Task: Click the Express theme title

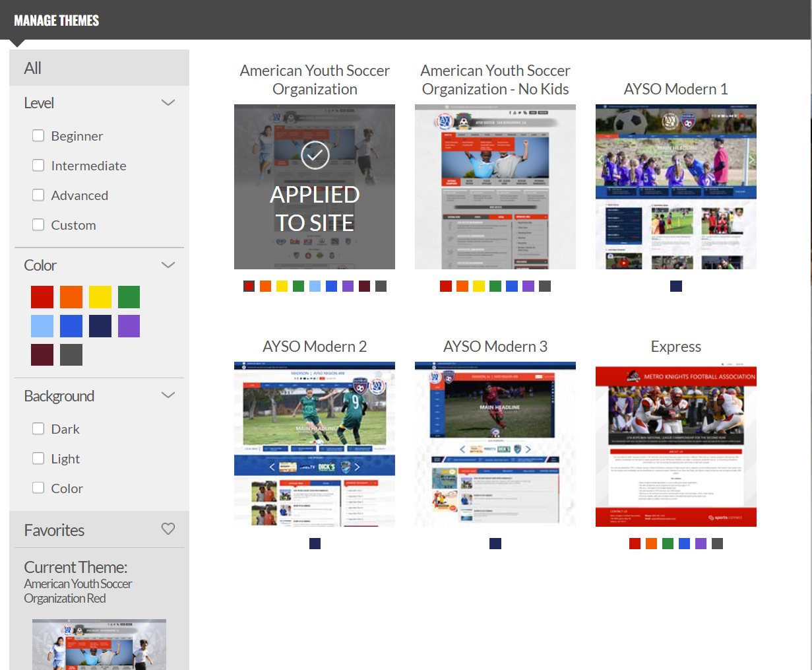Action: [x=675, y=347]
